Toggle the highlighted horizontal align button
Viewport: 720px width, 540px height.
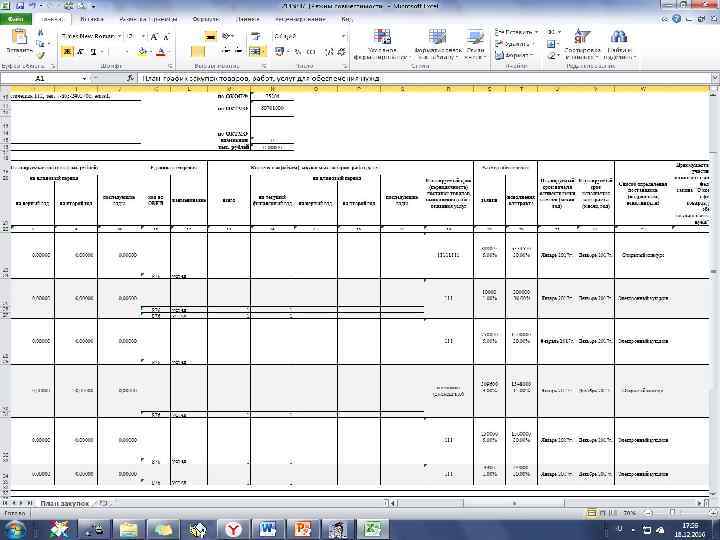point(197,51)
